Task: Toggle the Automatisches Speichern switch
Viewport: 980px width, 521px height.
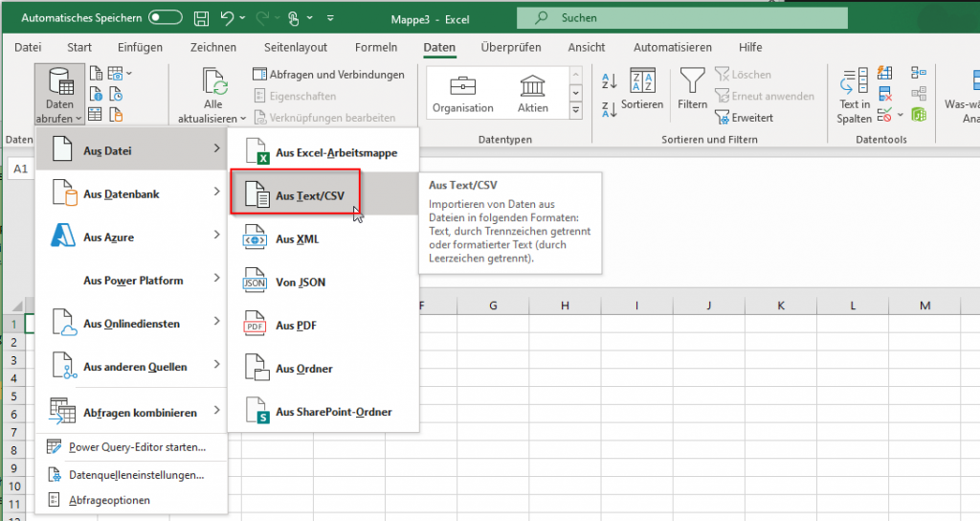Action: (x=165, y=18)
